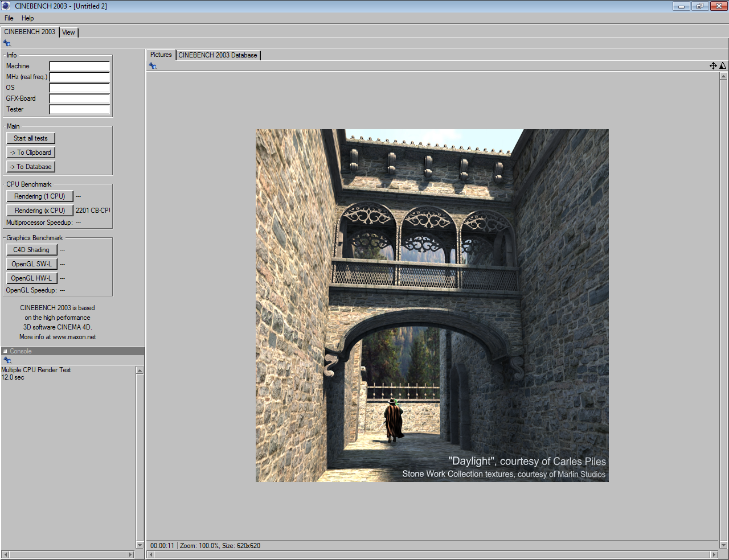This screenshot has height=560, width=729.
Task: Run the Rendering (x CPU) benchmark
Action: [40, 211]
